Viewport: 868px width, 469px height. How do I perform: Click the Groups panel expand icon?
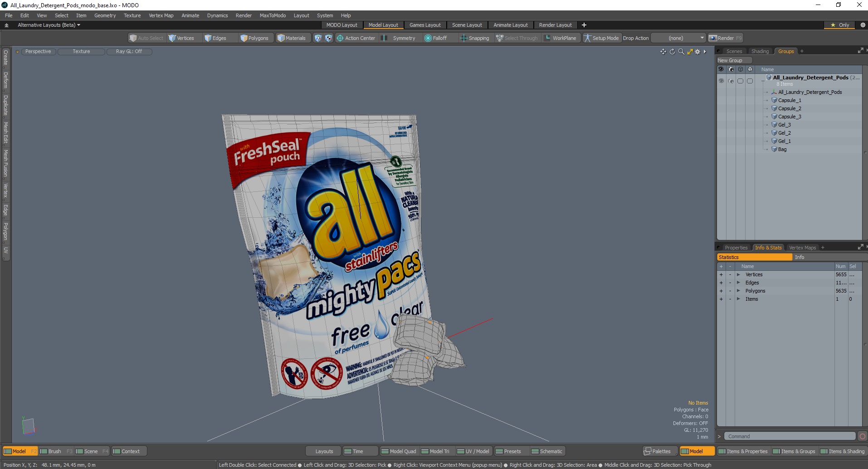click(860, 51)
